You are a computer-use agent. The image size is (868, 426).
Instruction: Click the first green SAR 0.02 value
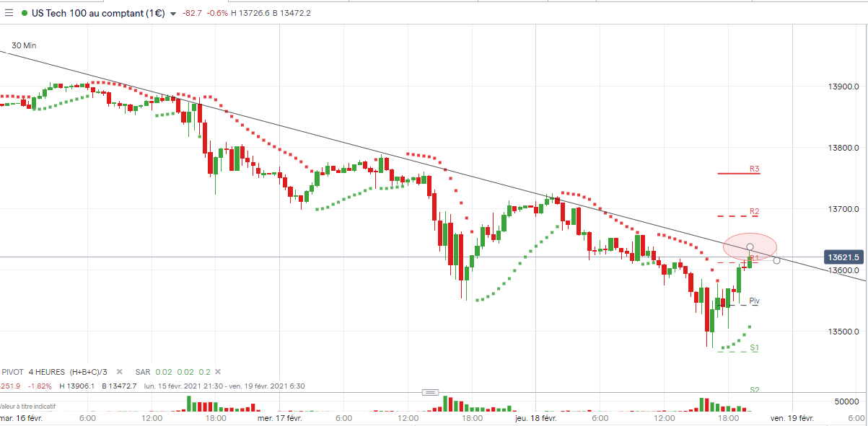pos(164,372)
